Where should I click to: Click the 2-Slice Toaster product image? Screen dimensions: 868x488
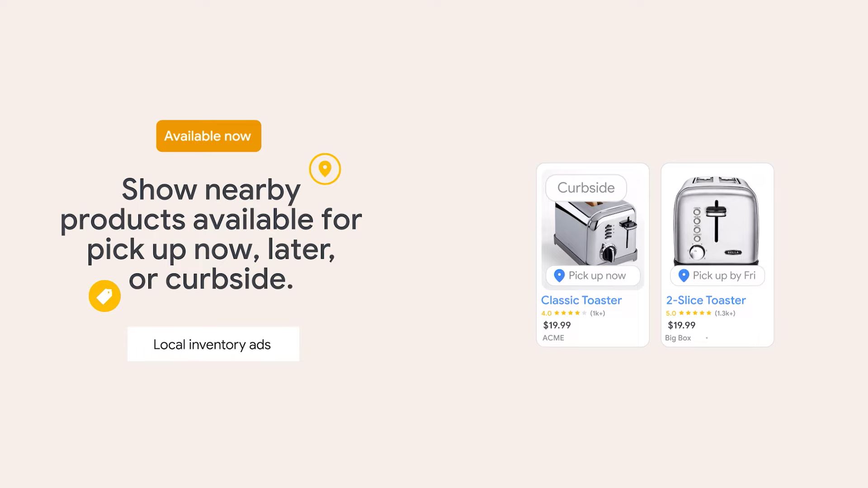pos(717,221)
